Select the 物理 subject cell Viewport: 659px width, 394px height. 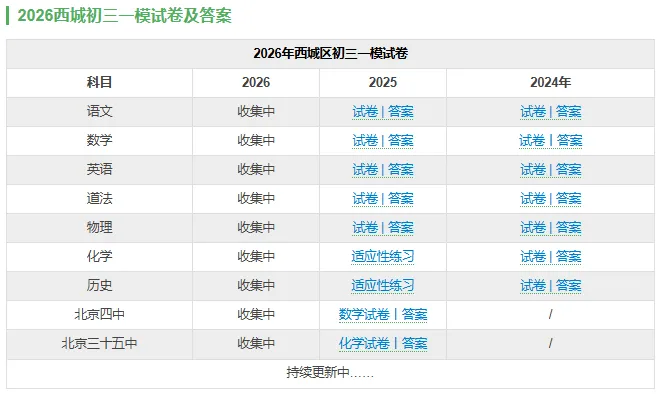99,227
